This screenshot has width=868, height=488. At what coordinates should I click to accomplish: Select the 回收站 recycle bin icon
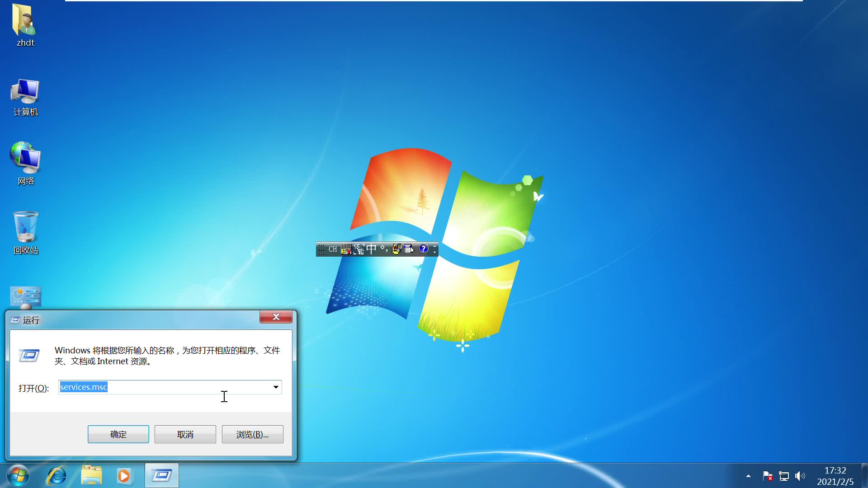tap(25, 233)
